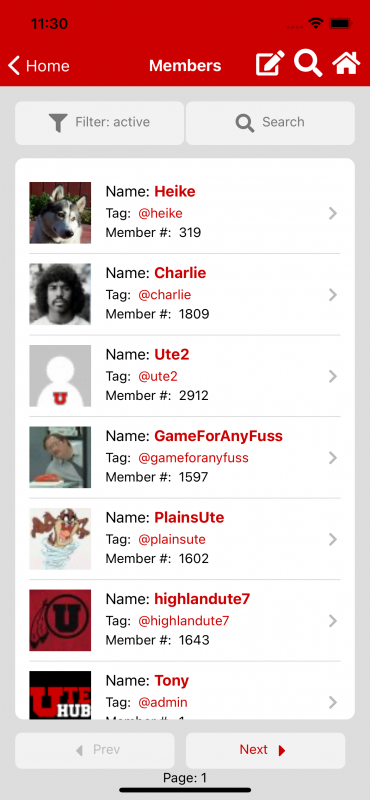Open search via magnifier icon in header
This screenshot has height=800, width=370.
pyautogui.click(x=308, y=64)
